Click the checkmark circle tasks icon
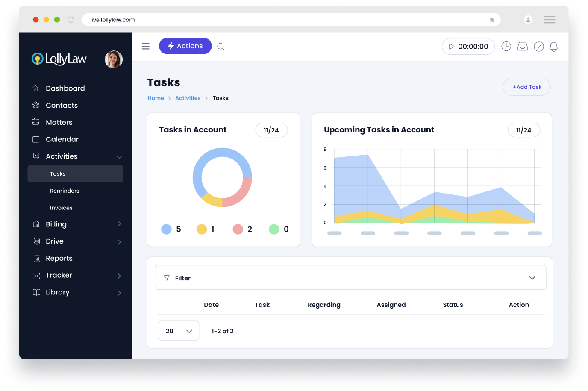 (538, 47)
